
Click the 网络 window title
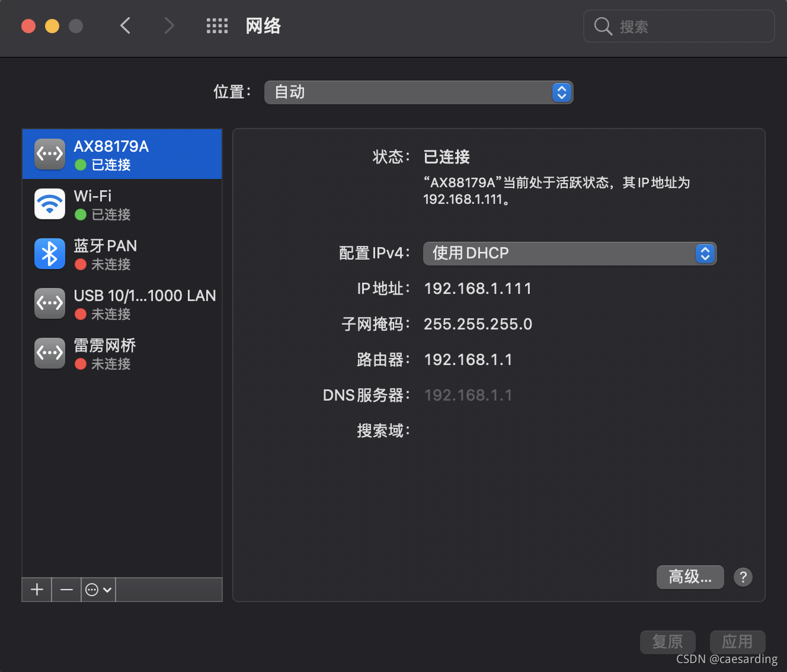263,25
